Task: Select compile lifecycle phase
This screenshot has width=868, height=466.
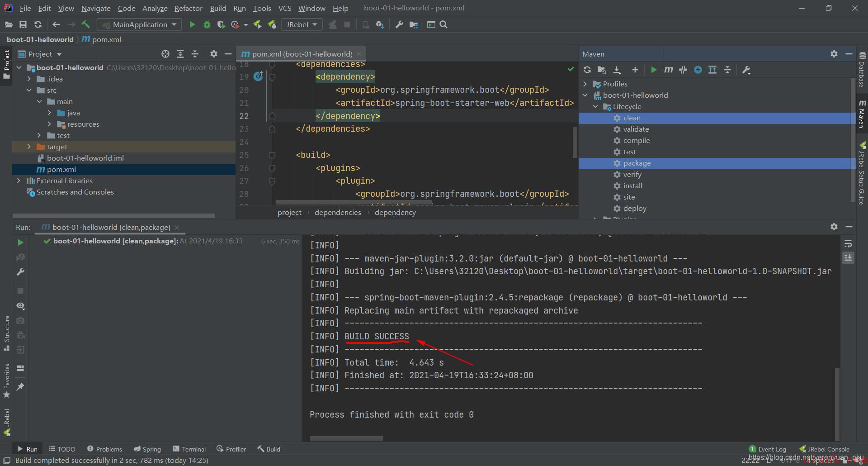Action: pyautogui.click(x=637, y=140)
